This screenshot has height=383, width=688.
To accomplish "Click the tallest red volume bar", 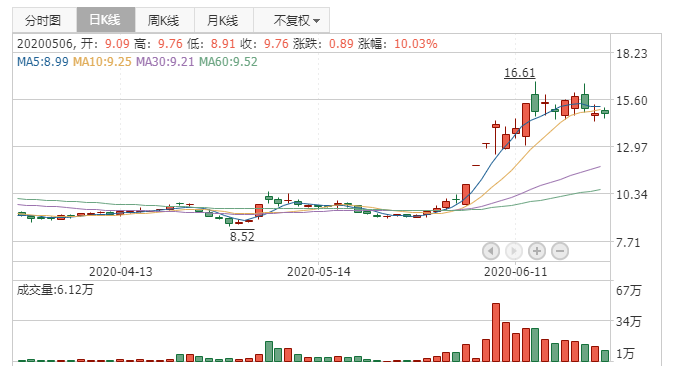I will [x=496, y=332].
